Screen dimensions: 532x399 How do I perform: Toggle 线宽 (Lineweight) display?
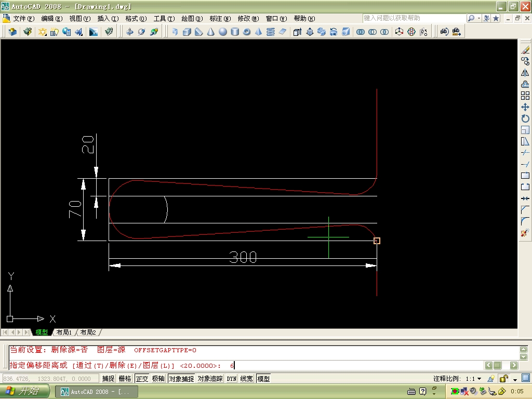click(247, 378)
